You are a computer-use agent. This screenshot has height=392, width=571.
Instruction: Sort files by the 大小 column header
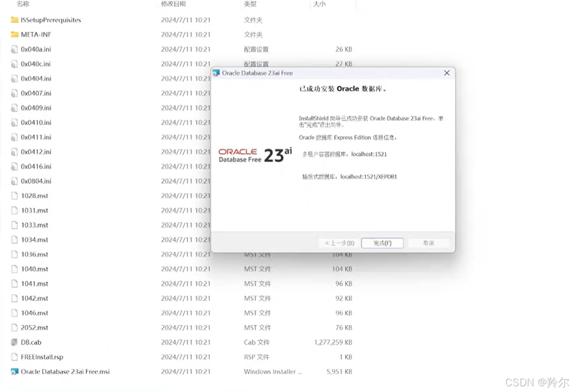pos(319,4)
